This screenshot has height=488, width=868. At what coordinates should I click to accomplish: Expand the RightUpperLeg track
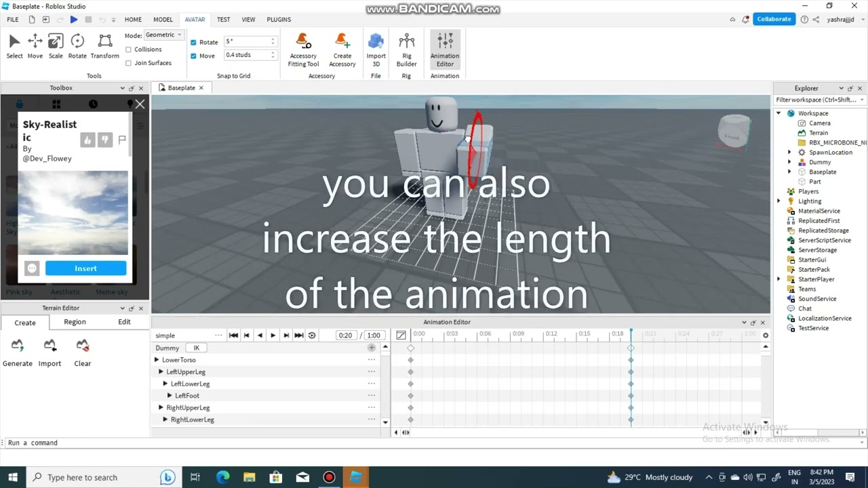161,408
